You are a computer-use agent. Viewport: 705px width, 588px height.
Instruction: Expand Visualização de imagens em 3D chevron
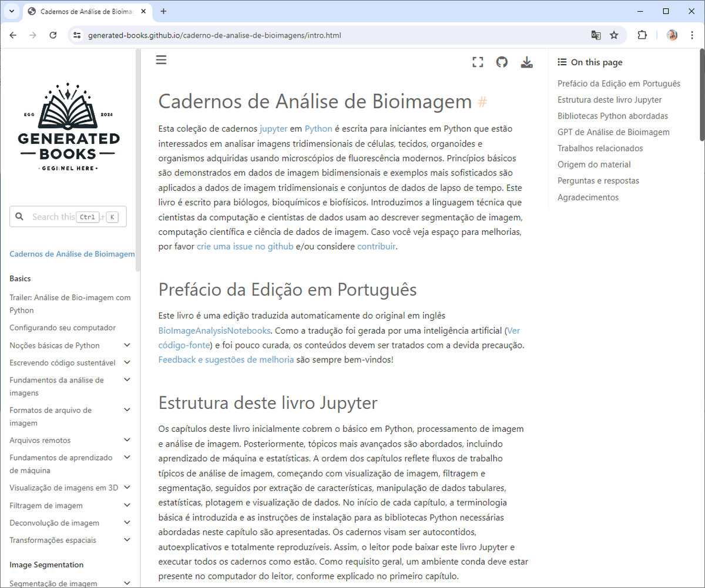pyautogui.click(x=127, y=488)
